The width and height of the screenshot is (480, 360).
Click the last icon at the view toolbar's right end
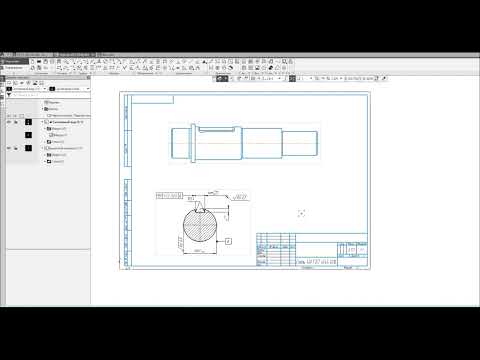(x=384, y=78)
